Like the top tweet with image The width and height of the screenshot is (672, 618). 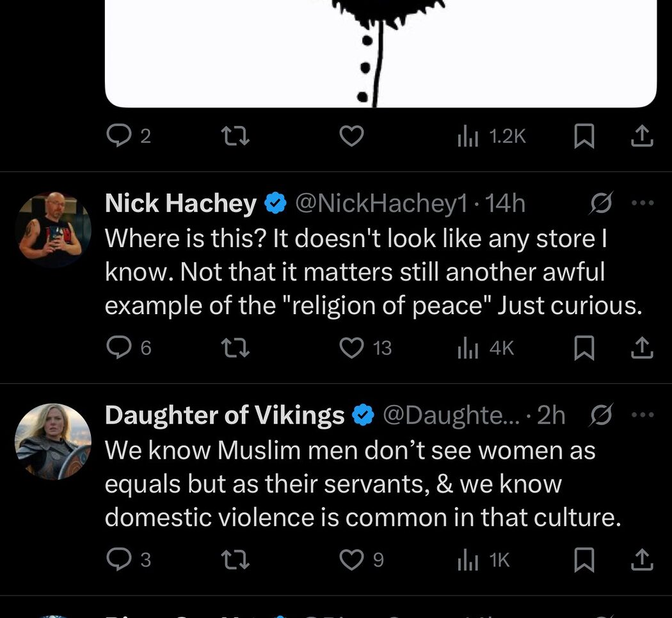[351, 136]
